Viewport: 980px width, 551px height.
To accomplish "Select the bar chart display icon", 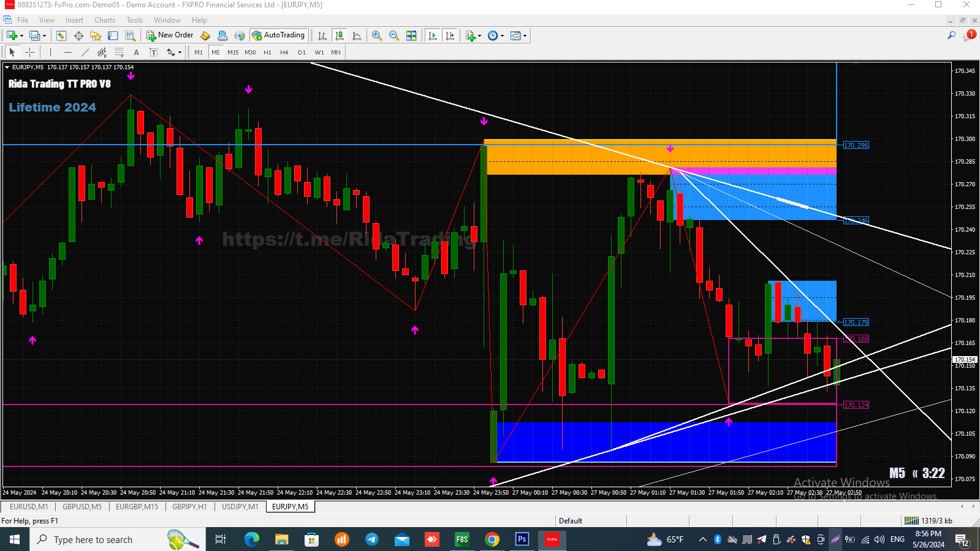I will (x=322, y=36).
